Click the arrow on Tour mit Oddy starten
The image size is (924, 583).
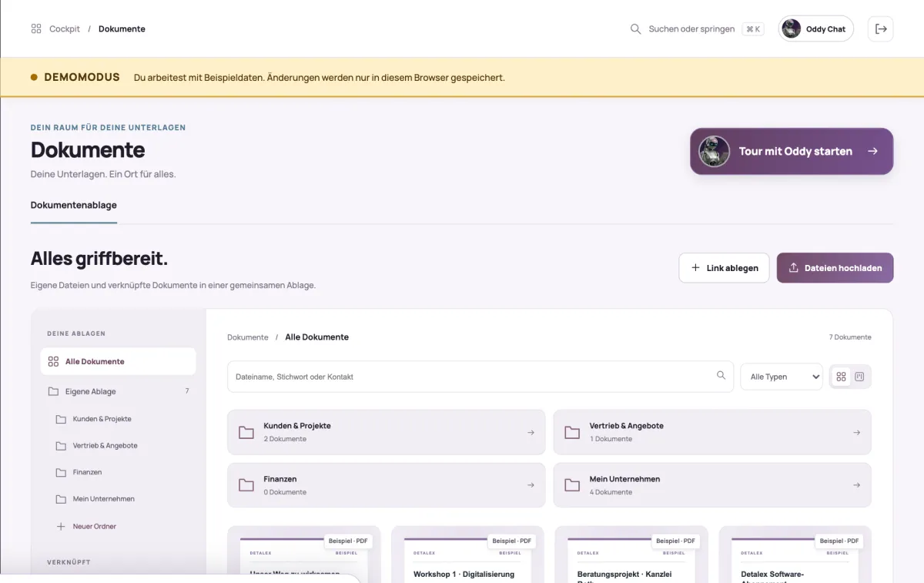(872, 151)
